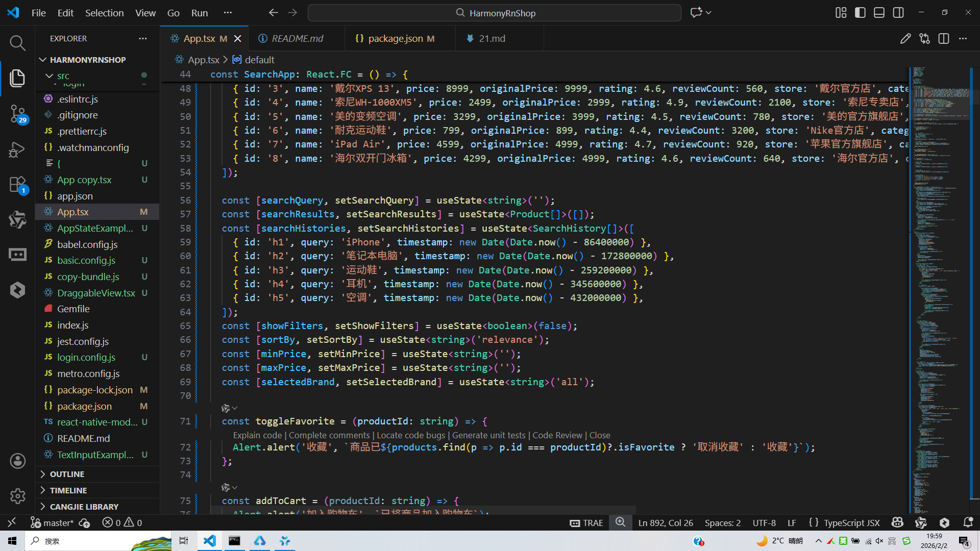Open Accounts menu icon in activity bar

click(x=17, y=461)
